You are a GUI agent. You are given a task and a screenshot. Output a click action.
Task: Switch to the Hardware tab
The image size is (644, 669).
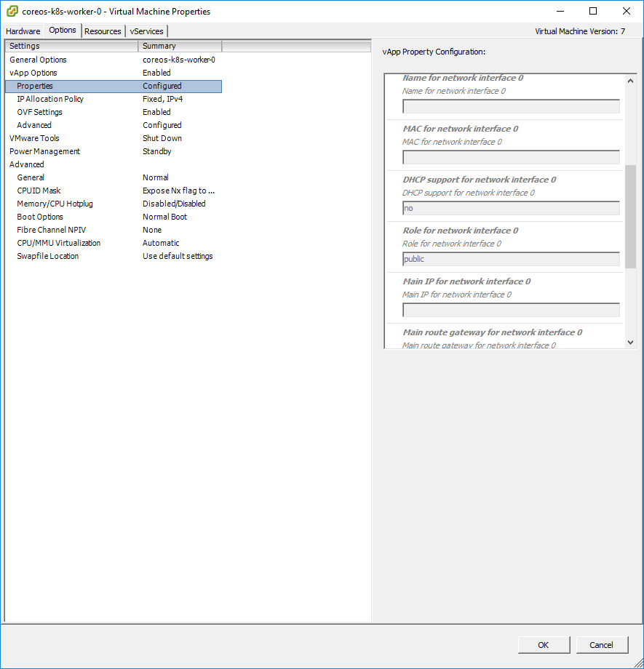click(x=23, y=31)
